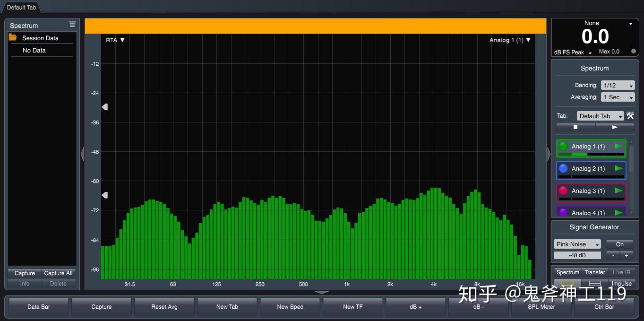Switch to the Default Tab at top
Image resolution: width=644 pixels, height=321 pixels.
click(21, 8)
